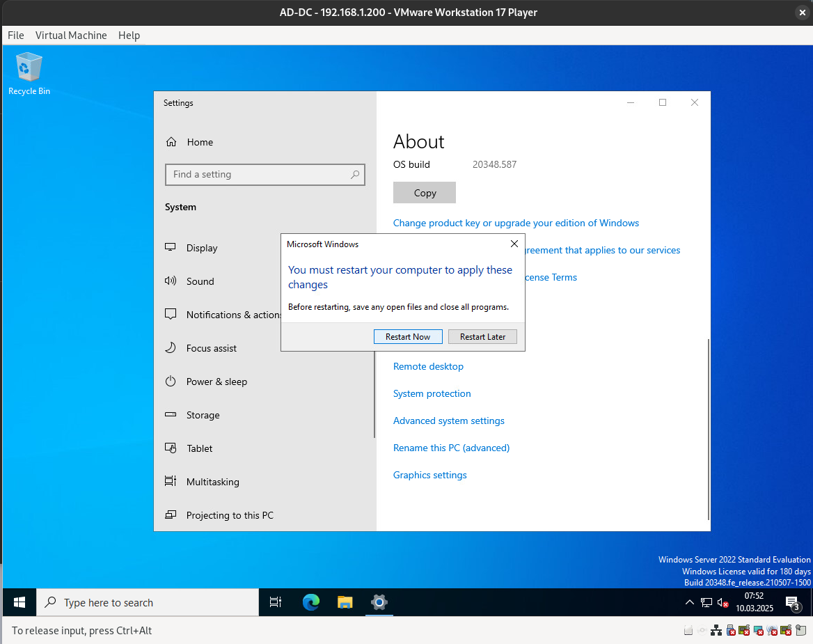
Task: Open the Display settings icon
Action: pos(171,248)
